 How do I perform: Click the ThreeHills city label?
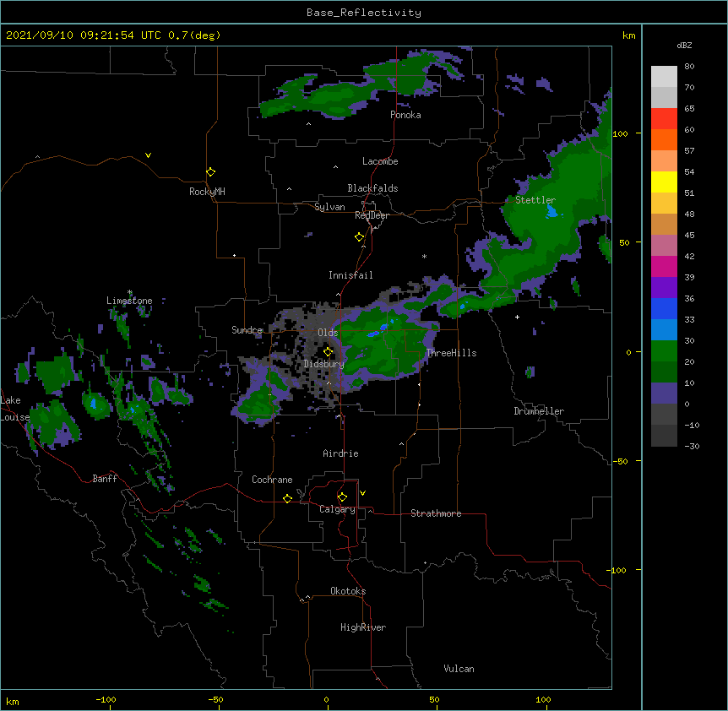[451, 353]
